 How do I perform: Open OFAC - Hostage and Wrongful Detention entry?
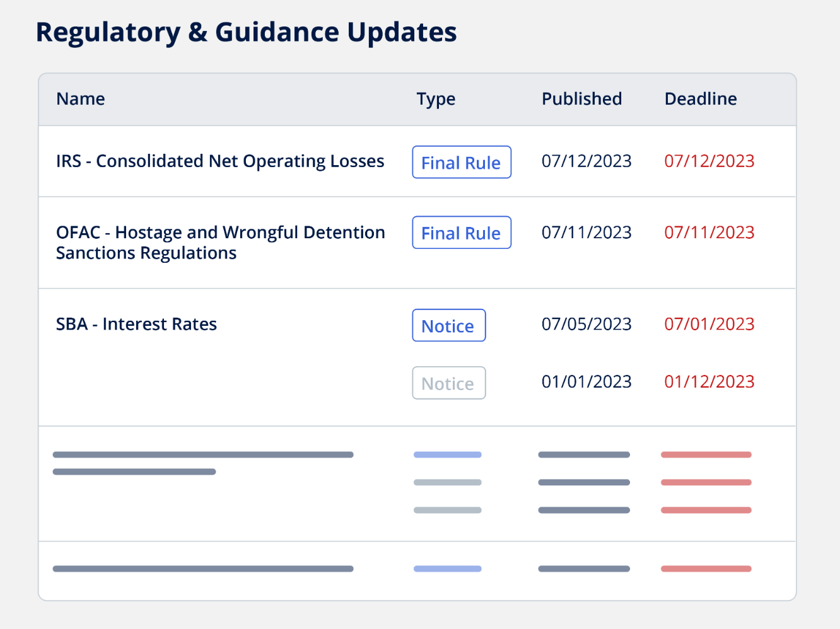[x=221, y=243]
